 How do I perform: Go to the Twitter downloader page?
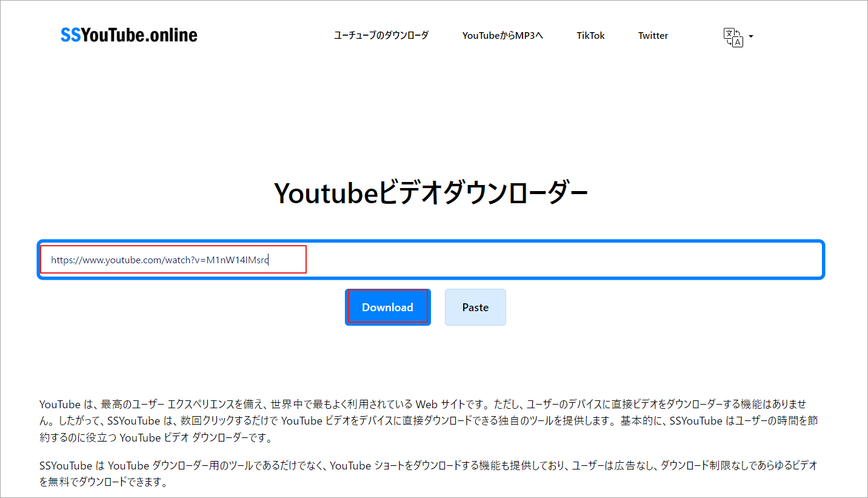tap(653, 35)
